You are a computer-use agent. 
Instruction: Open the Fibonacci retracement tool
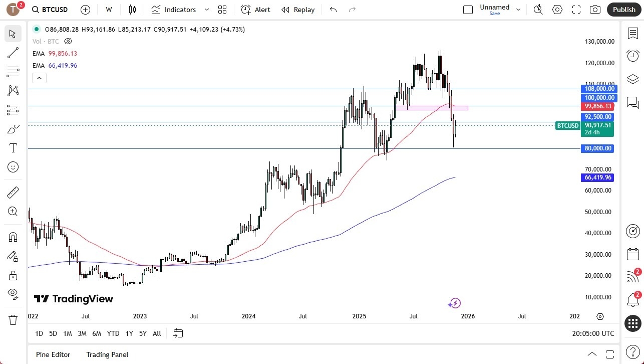[13, 72]
